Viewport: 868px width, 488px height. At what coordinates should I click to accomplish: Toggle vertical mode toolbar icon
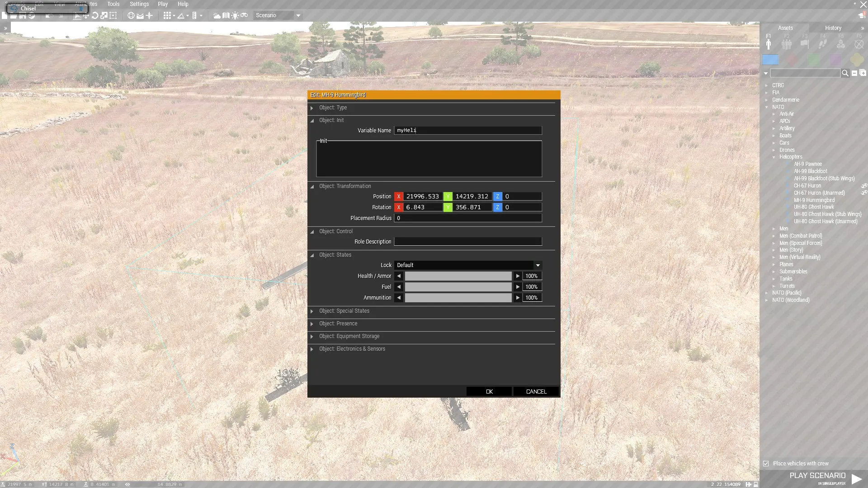(x=149, y=15)
